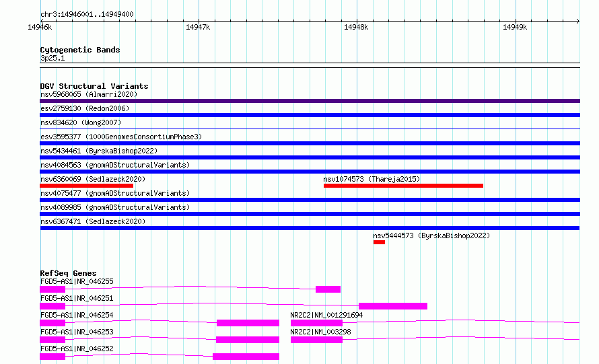Open the nsv5434461 (ByrskaBishop2022) variant label
Viewport: 599px width, 364px height.
coord(99,151)
